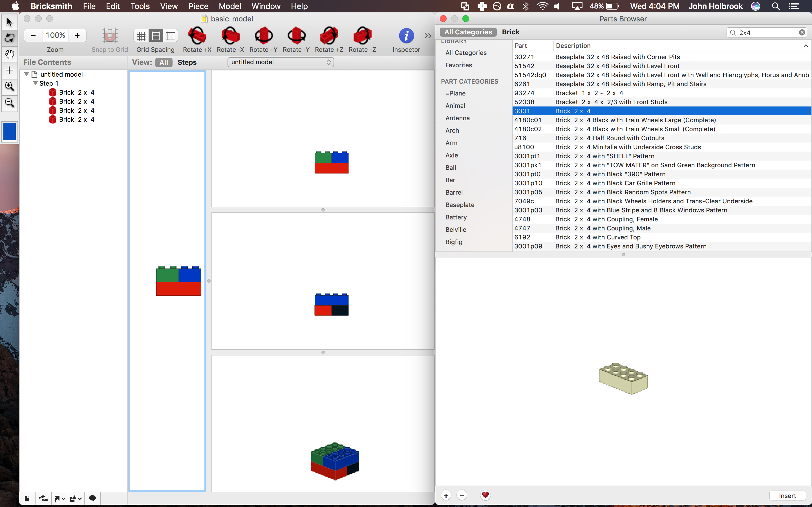The height and width of the screenshot is (507, 812).
Task: Select the rotate tool in left palette
Action: pos(9,38)
